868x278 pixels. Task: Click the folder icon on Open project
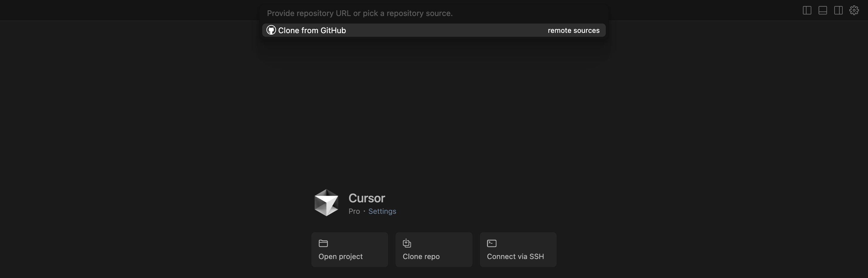(323, 243)
